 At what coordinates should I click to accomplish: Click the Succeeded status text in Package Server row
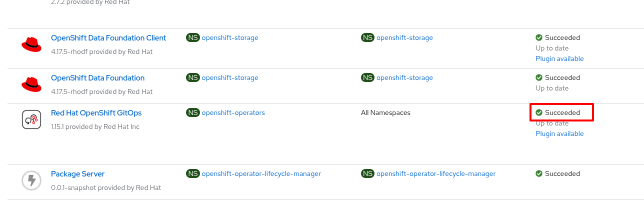point(562,173)
